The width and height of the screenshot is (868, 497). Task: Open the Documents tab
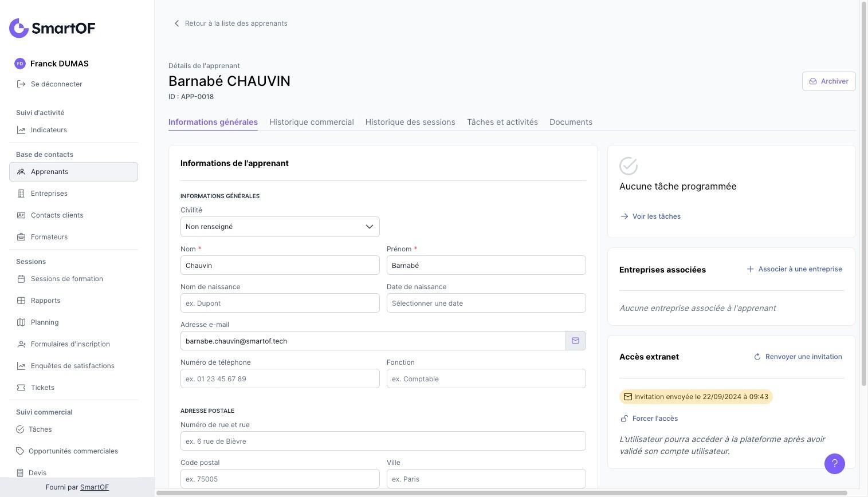click(571, 122)
